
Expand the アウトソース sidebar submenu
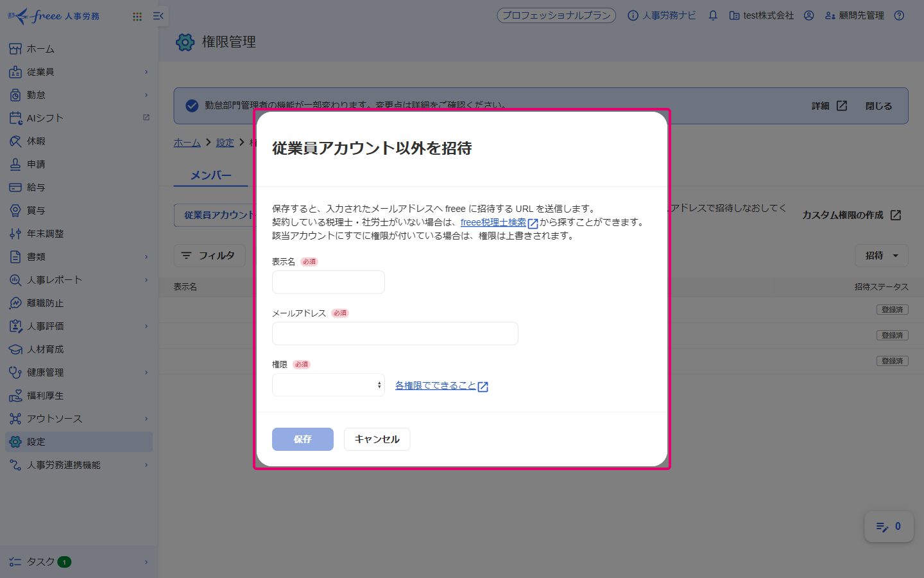coord(146,419)
